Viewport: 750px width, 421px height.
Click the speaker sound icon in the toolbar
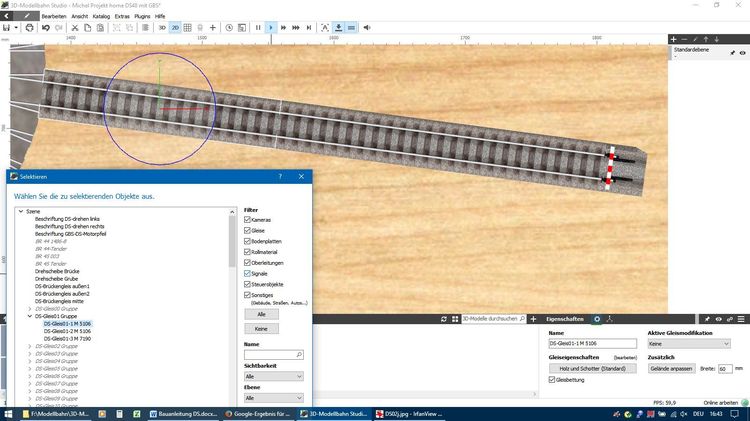click(x=367, y=28)
